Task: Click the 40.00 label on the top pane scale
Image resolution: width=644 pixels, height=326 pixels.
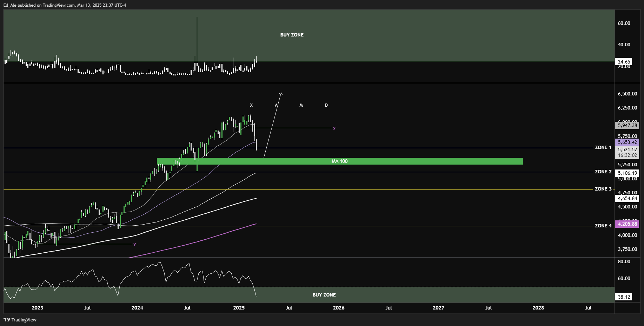Action: pos(624,45)
